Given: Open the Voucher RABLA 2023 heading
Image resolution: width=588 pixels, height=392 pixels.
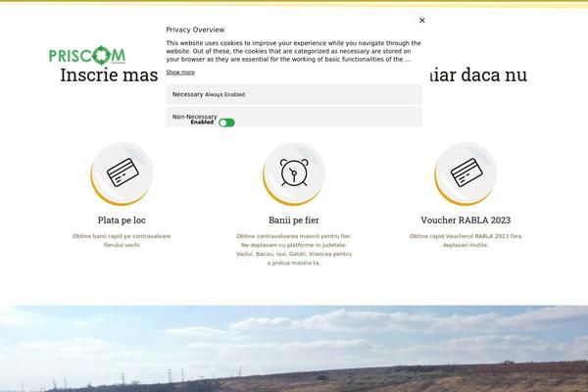Looking at the screenshot, I should (465, 220).
